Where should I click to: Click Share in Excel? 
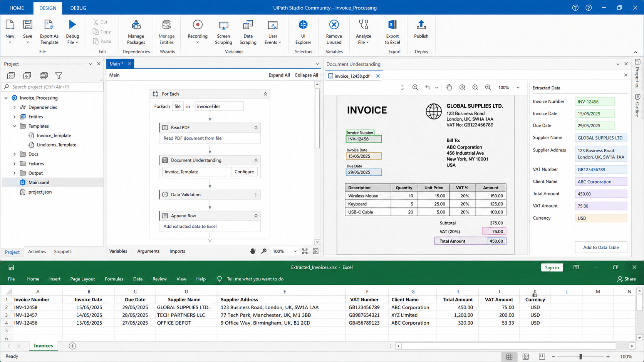(x=626, y=279)
